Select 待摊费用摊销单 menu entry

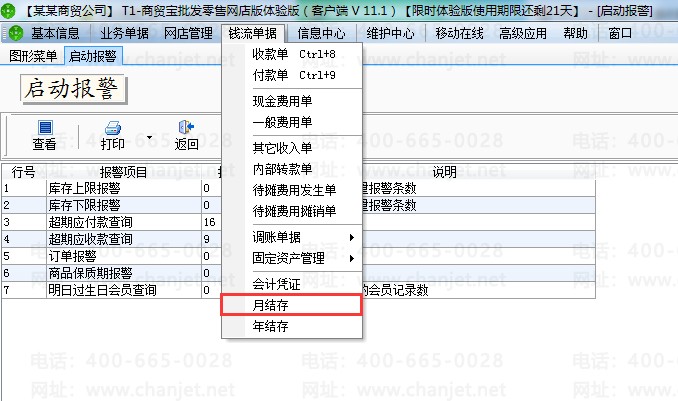pyautogui.click(x=292, y=211)
